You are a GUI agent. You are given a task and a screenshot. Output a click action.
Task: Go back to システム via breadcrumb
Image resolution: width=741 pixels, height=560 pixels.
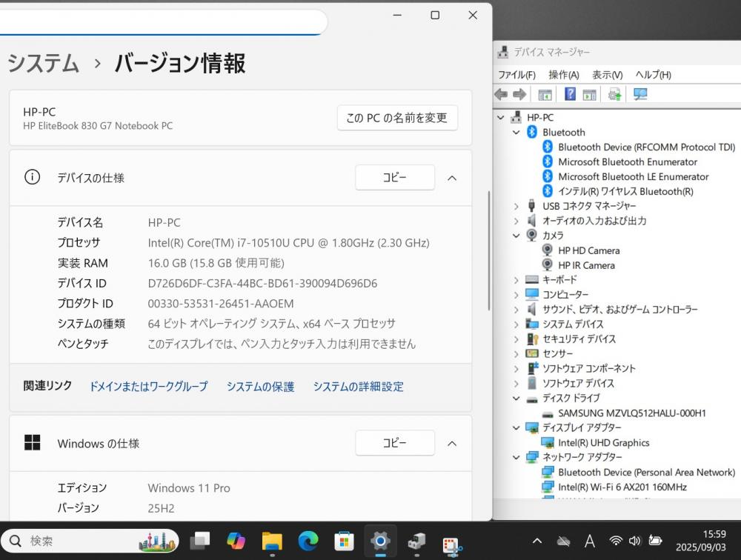coord(43,63)
